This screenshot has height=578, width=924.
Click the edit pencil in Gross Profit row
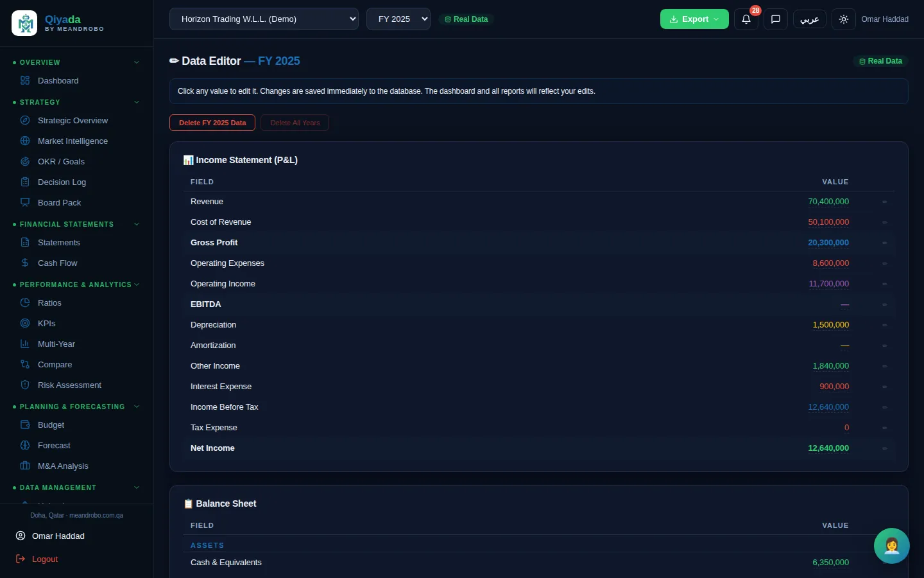884,243
